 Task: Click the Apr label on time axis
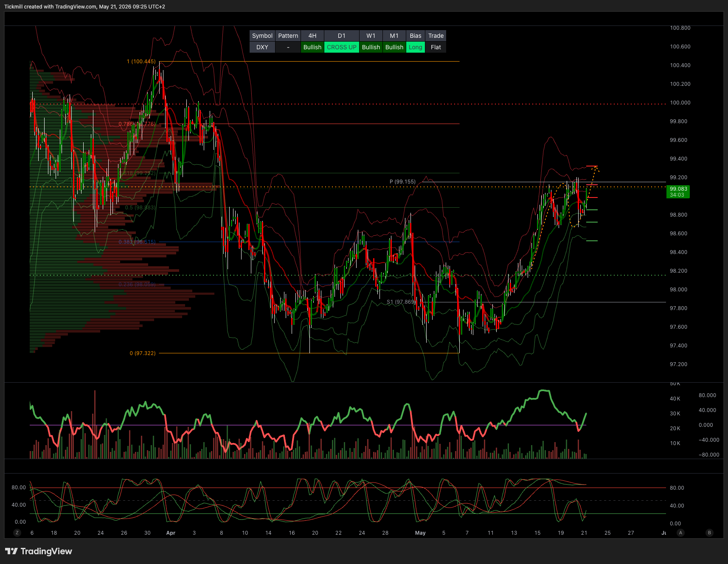pos(171,533)
